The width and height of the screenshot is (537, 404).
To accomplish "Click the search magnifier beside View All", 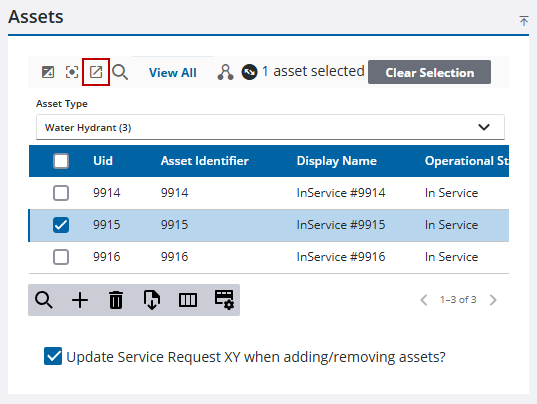I will point(120,72).
